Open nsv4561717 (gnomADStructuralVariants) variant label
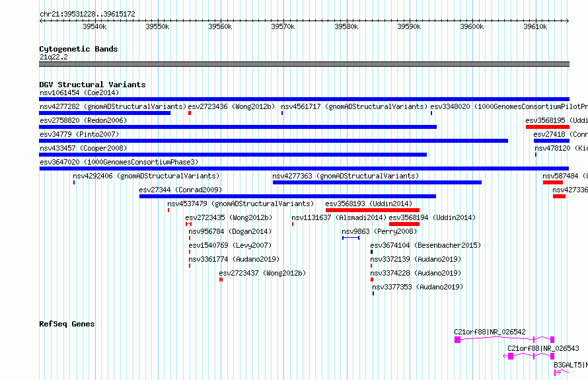Viewport: 588px width, 380px height. click(x=354, y=106)
